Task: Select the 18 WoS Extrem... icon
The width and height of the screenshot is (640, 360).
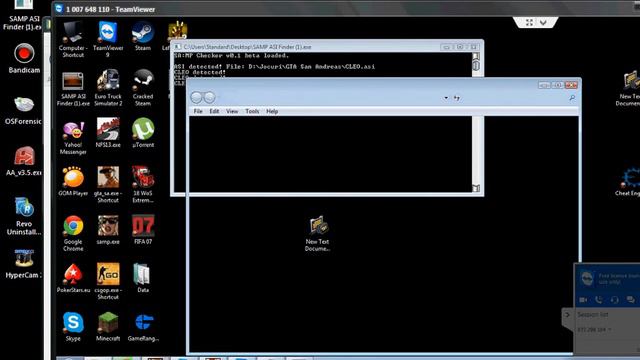Action: 143,184
